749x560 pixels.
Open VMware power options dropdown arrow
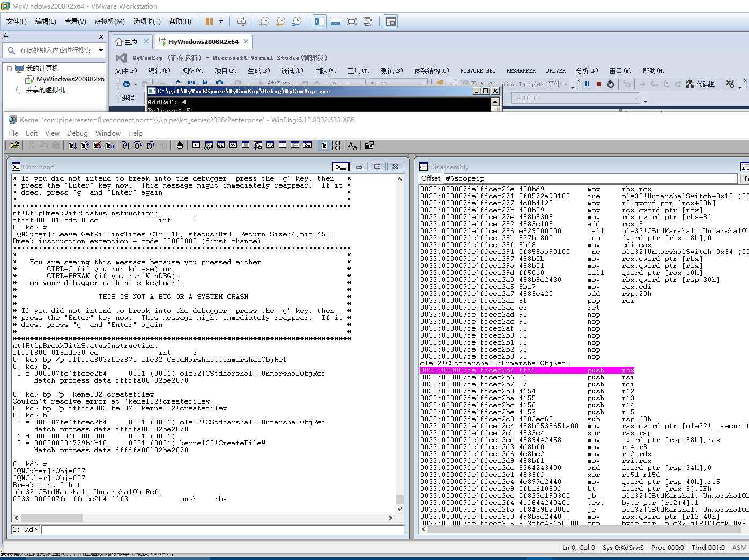[x=220, y=21]
